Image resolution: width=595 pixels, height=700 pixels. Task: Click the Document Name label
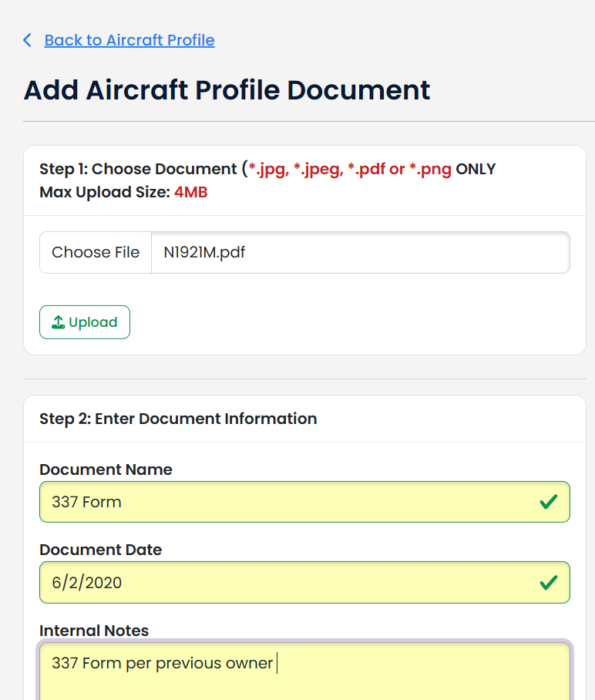(106, 469)
